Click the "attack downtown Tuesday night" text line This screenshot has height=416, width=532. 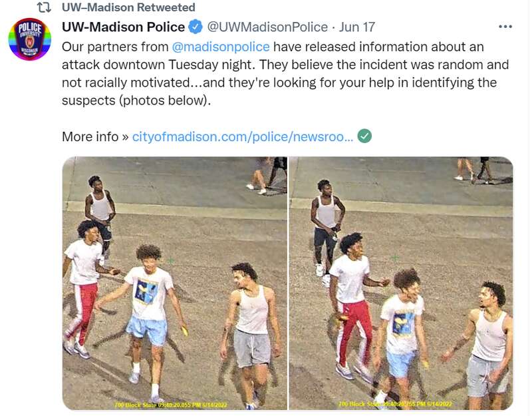158,65
